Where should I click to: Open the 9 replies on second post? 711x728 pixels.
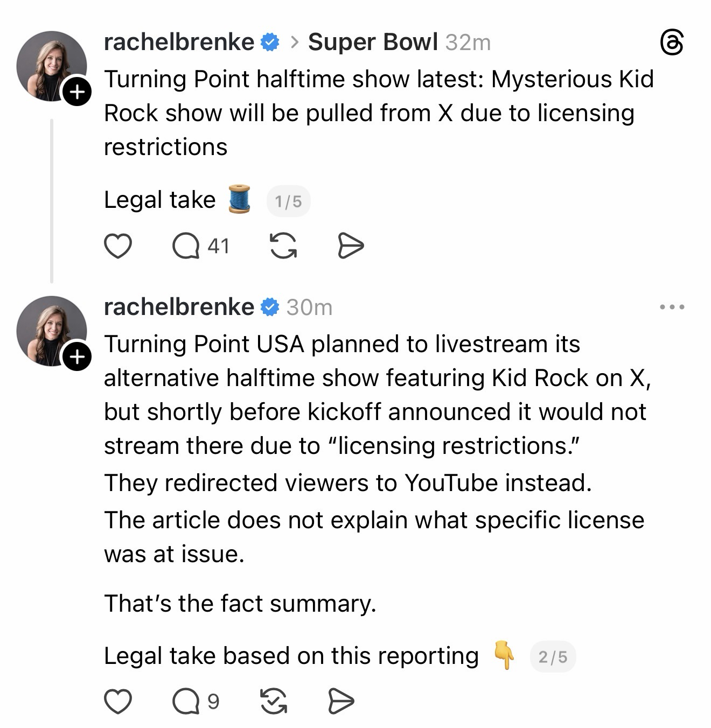(186, 702)
